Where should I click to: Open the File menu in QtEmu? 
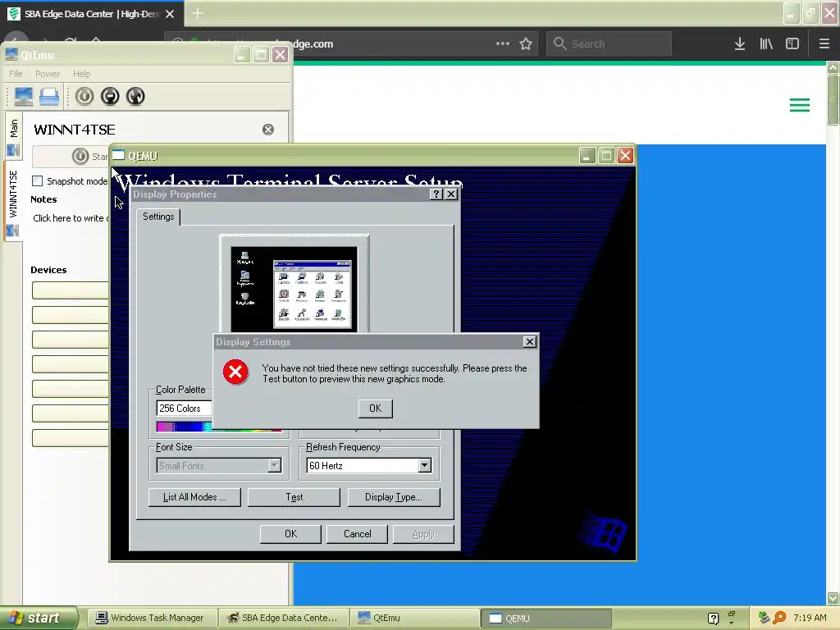coord(16,74)
